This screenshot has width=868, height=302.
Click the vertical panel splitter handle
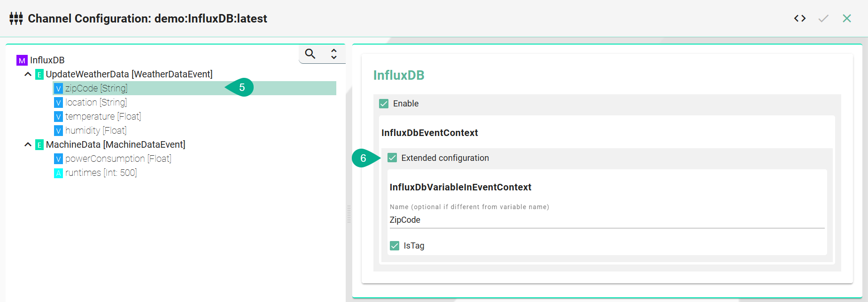[x=349, y=214]
